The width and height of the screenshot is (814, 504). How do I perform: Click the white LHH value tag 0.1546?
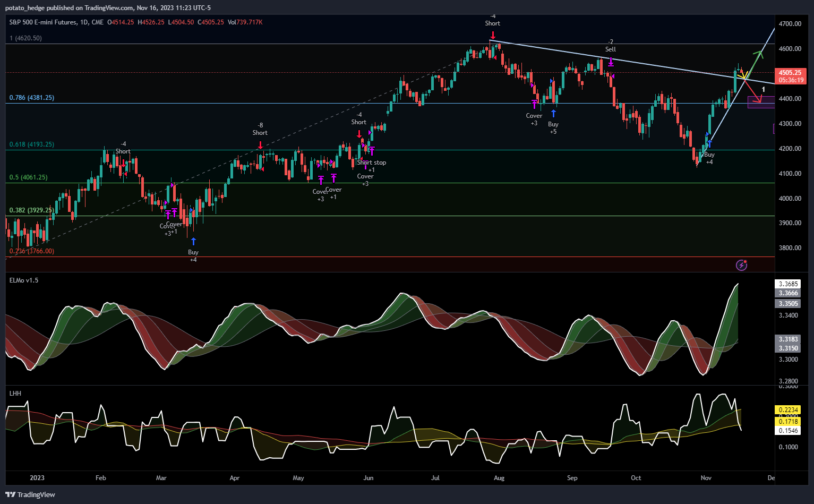789,431
